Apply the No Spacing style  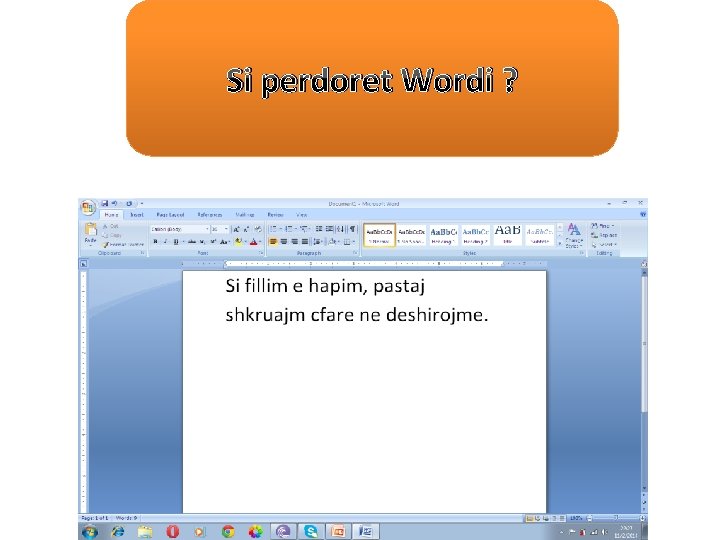(x=411, y=235)
